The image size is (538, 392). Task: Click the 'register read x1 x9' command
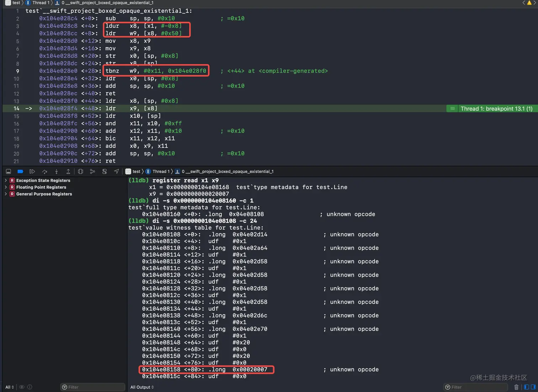185,181
